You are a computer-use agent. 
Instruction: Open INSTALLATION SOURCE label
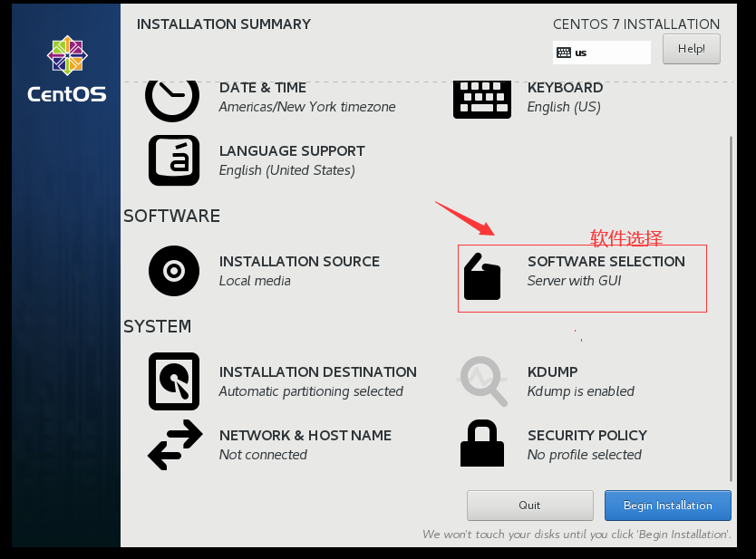[x=299, y=261]
